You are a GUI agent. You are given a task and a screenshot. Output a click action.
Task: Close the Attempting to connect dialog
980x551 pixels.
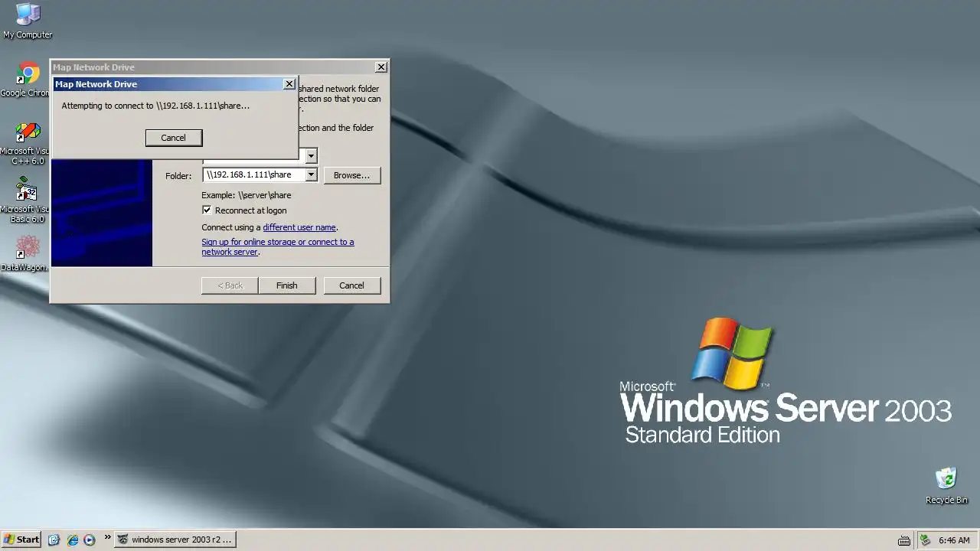(289, 84)
